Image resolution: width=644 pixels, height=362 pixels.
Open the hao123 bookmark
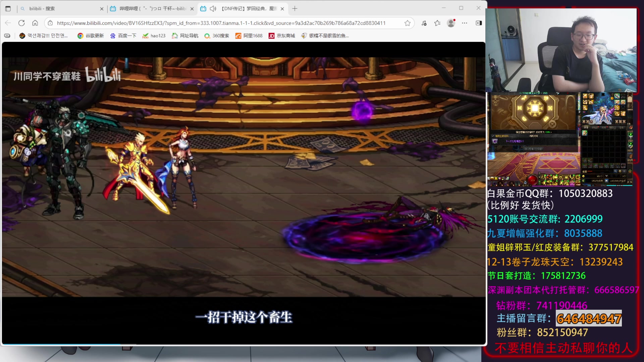(154, 36)
